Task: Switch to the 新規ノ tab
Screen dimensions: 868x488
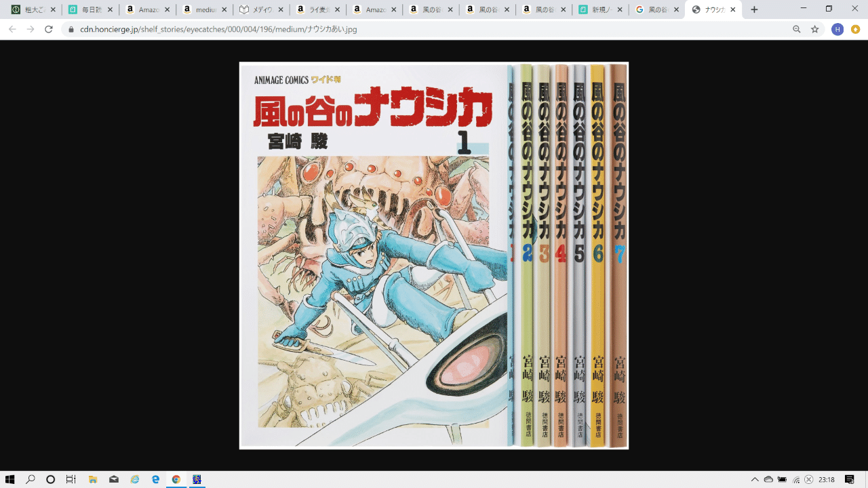Action: pyautogui.click(x=601, y=9)
